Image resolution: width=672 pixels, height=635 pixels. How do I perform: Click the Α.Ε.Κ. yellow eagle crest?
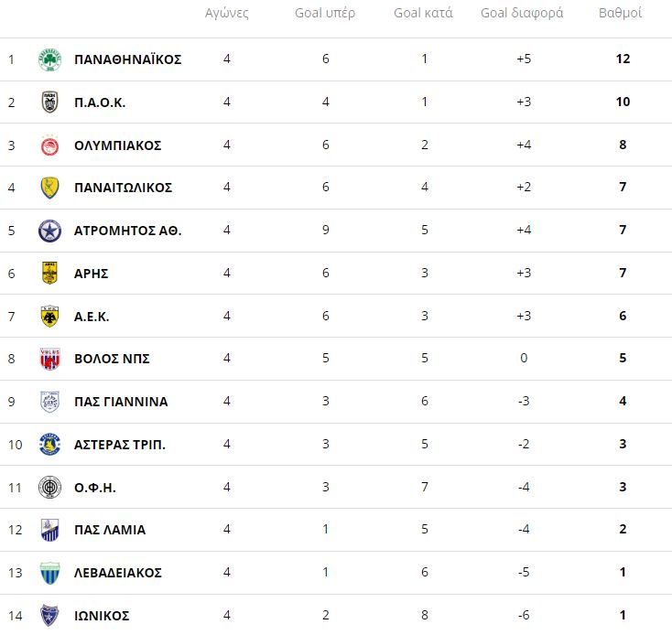[49, 317]
